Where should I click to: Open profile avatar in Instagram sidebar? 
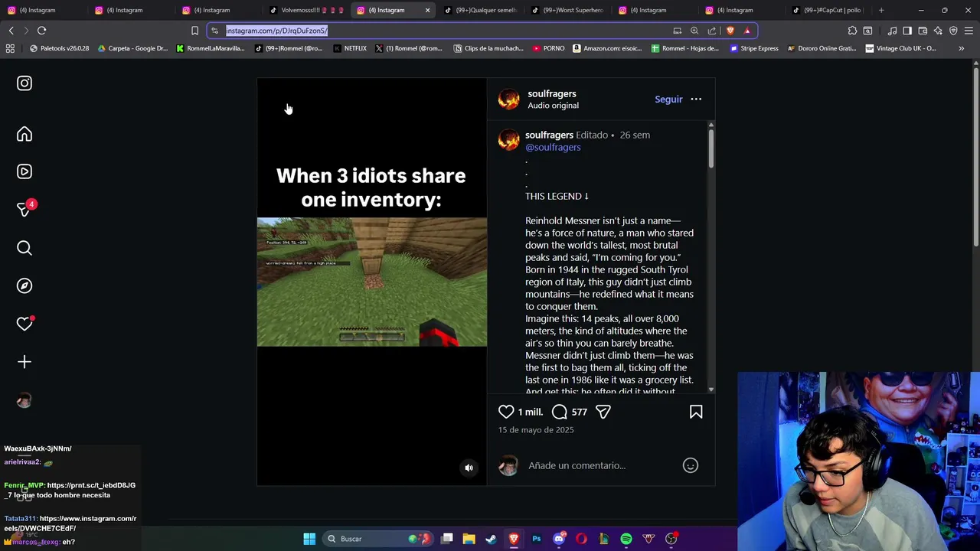tap(24, 400)
